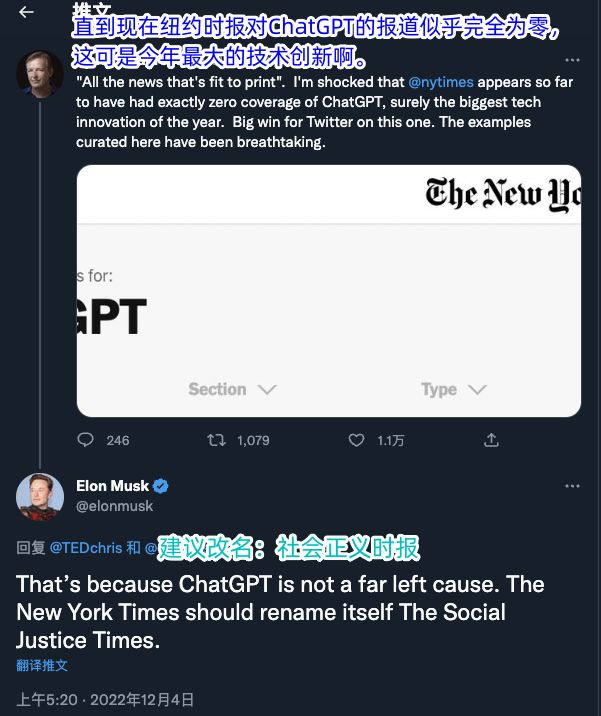Open the more options menu on the top tweet
601x716 pixels.
point(572,60)
